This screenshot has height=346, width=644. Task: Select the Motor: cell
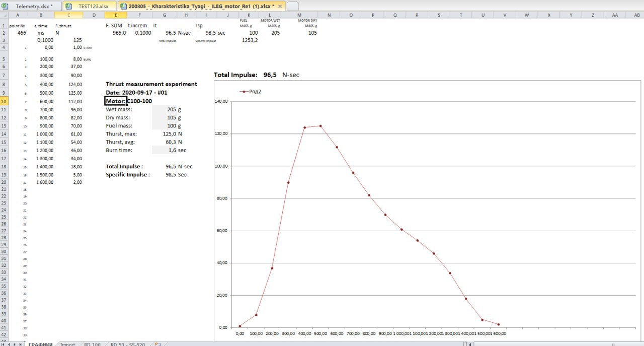[116, 101]
